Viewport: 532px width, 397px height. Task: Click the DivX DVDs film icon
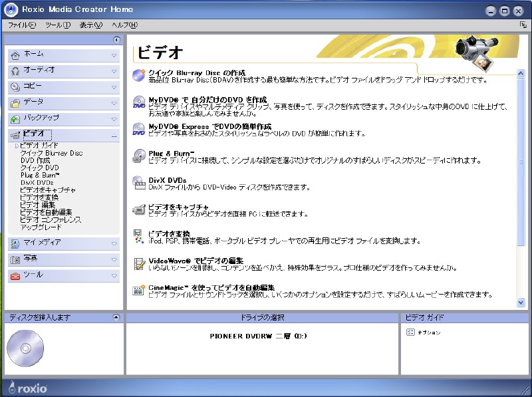139,183
